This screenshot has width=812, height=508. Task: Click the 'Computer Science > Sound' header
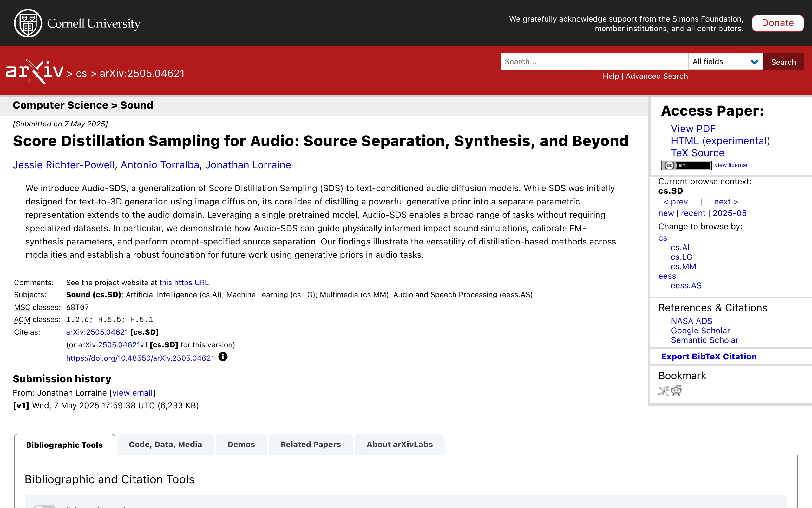[x=83, y=105]
